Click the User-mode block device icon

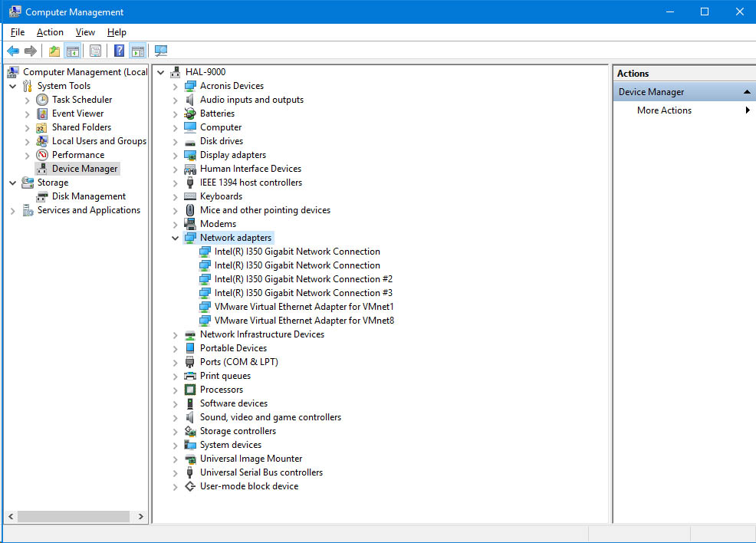tap(190, 486)
